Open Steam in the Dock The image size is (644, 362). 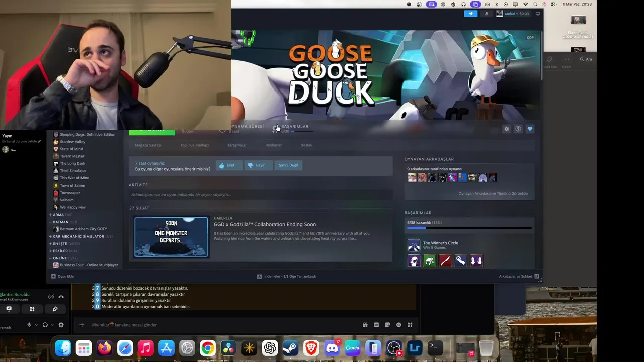(290, 348)
